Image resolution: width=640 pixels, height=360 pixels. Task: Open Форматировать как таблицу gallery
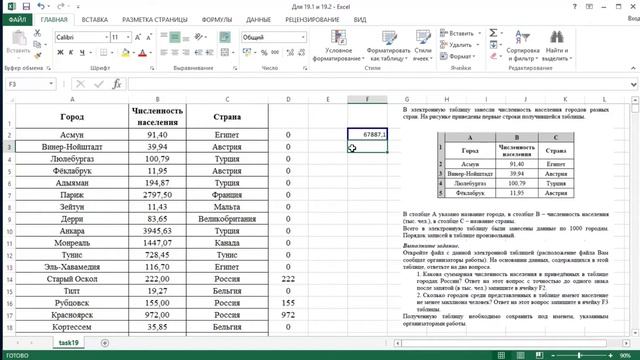tap(389, 46)
